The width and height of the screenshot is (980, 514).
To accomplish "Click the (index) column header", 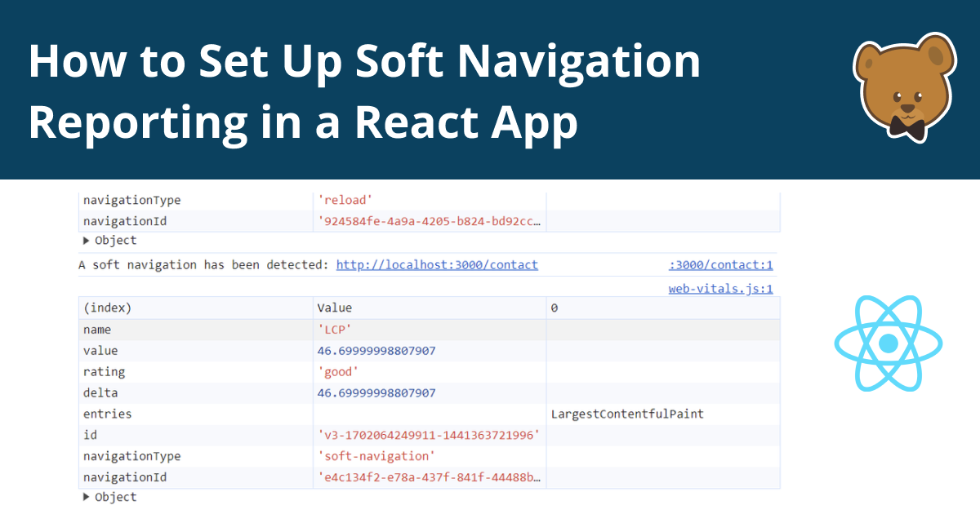I will coord(107,308).
